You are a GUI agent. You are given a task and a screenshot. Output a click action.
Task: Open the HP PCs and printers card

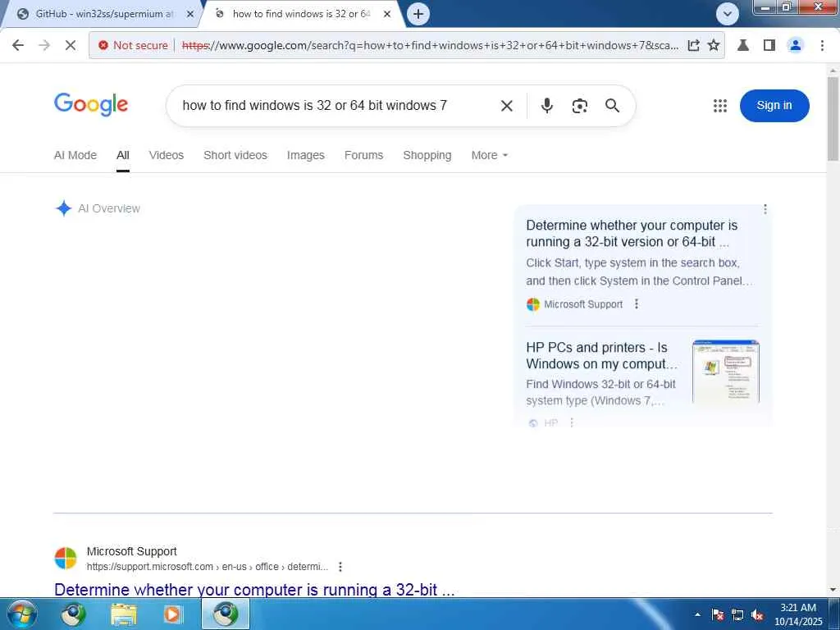[601, 356]
